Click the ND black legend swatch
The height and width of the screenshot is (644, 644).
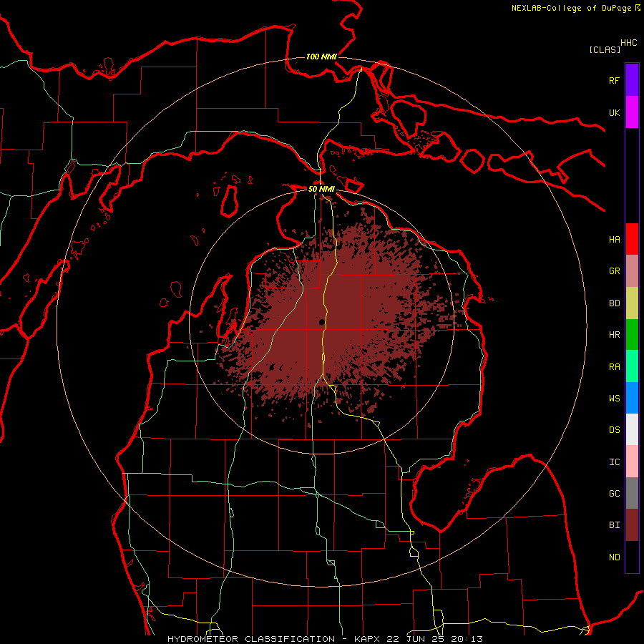point(632,557)
